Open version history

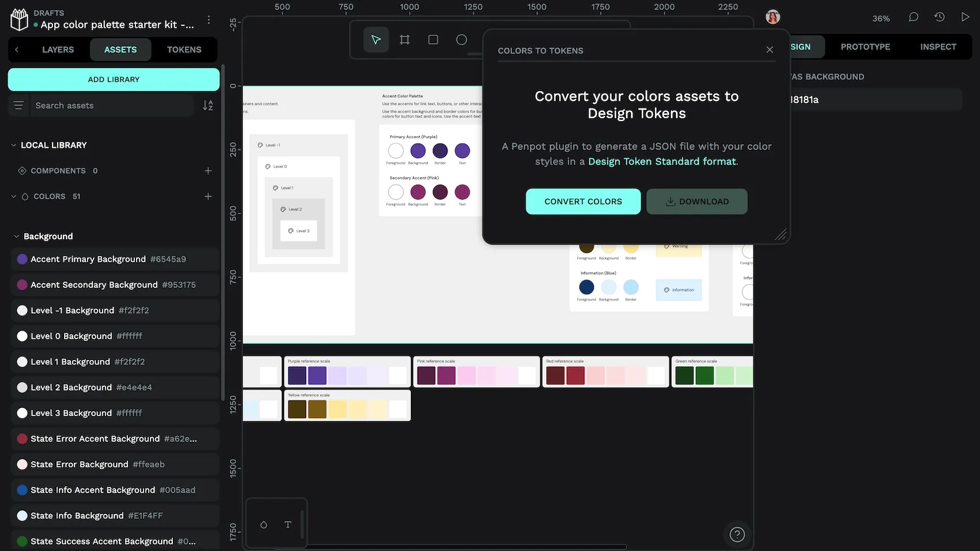(940, 17)
